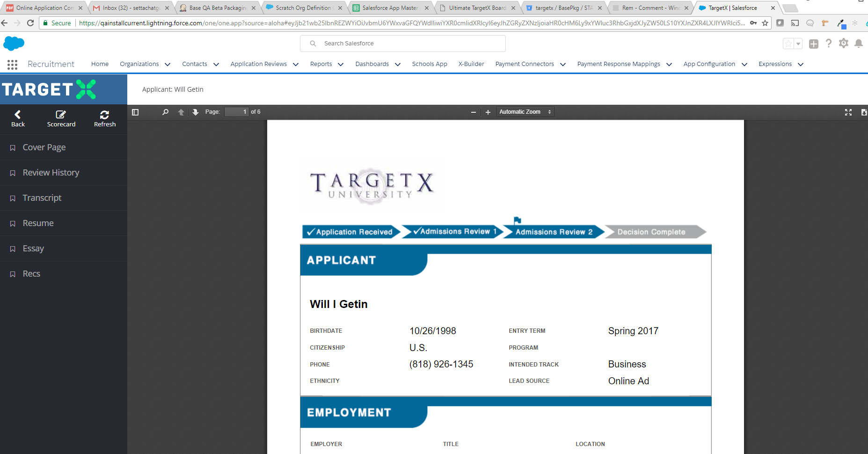The height and width of the screenshot is (454, 868).
Task: Expand the Application Reviews nav dropdown
Action: coord(296,65)
